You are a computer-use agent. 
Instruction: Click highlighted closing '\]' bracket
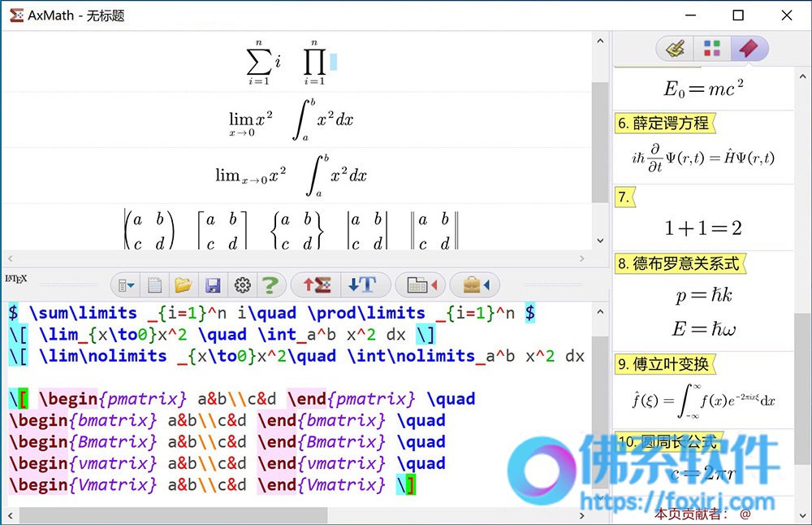click(x=406, y=486)
